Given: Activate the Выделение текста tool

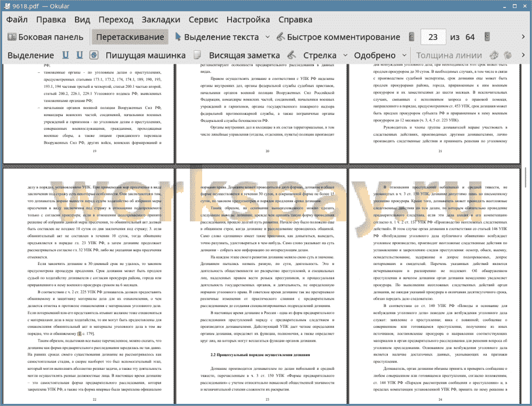Looking at the screenshot, I should click(217, 37).
